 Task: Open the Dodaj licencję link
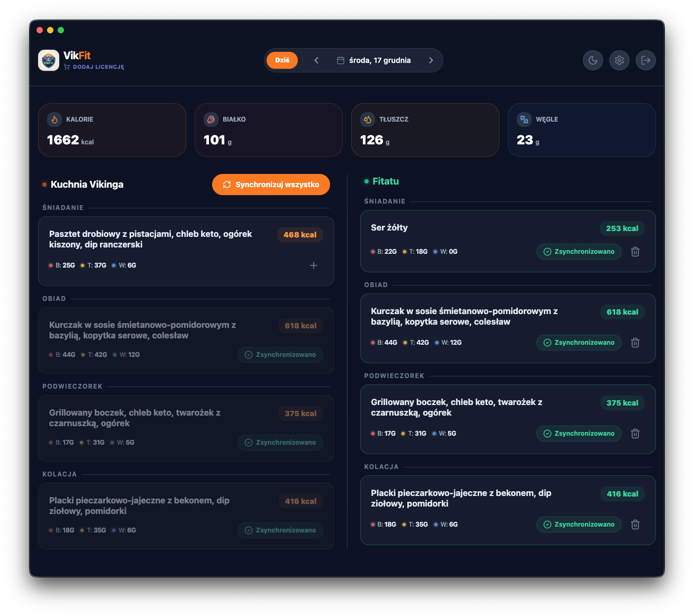click(94, 67)
